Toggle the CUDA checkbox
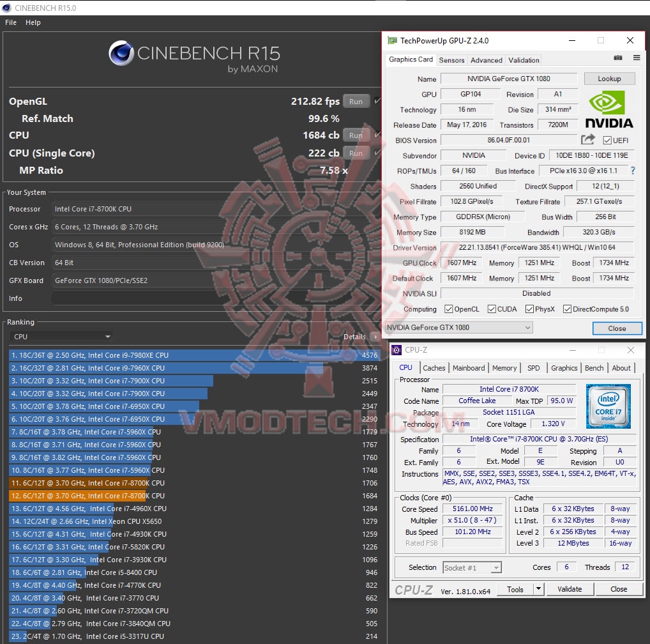Viewport: 650px width, 644px height. [492, 309]
